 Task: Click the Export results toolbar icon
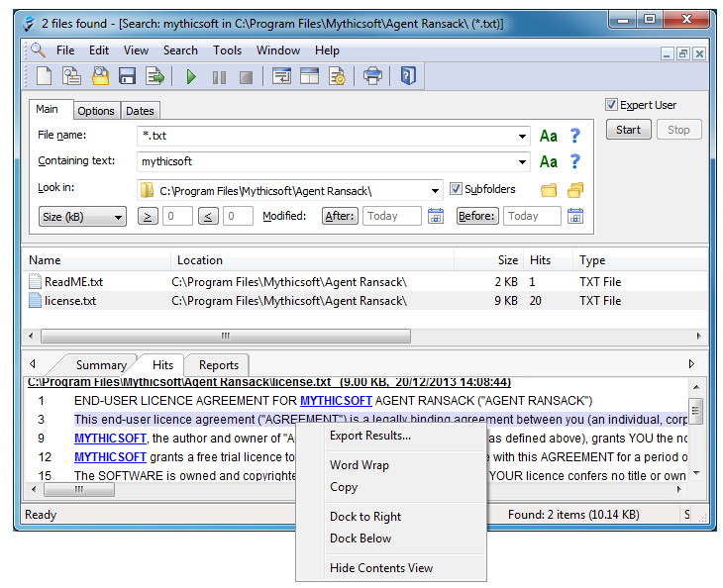(x=155, y=75)
